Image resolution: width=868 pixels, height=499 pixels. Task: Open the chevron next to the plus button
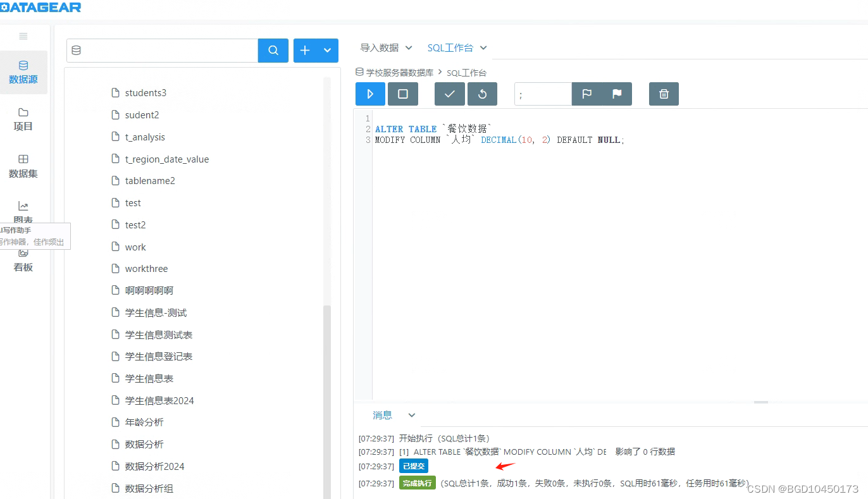point(327,51)
